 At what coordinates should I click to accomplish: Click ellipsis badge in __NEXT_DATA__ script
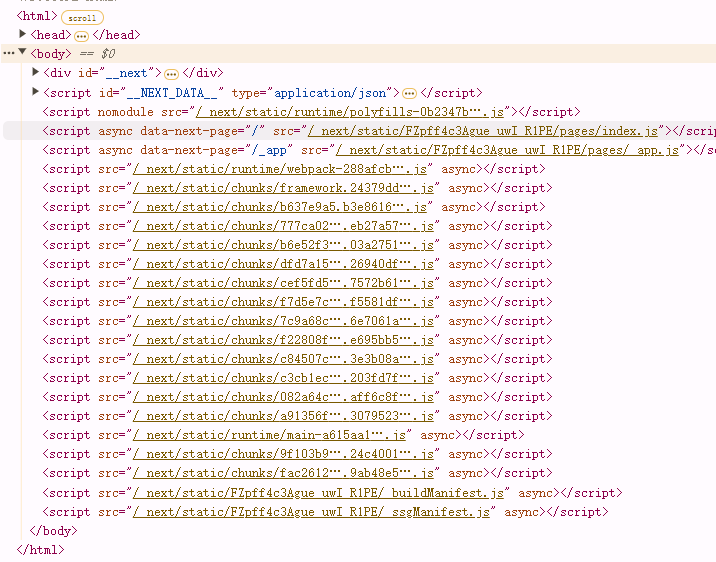tap(410, 94)
